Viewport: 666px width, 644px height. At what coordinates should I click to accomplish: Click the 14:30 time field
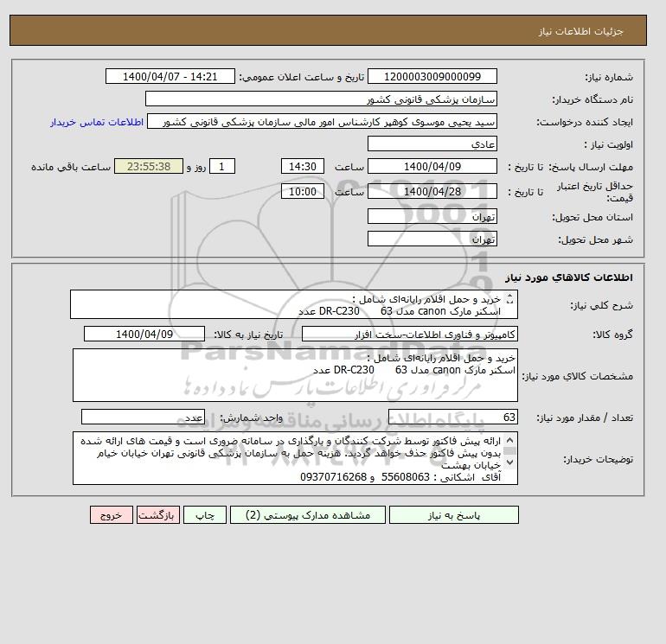(303, 167)
